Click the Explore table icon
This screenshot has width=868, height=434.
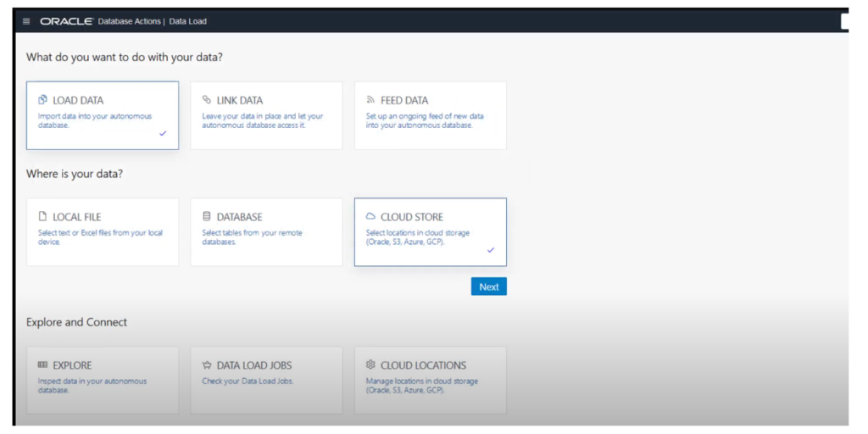pyautogui.click(x=42, y=365)
